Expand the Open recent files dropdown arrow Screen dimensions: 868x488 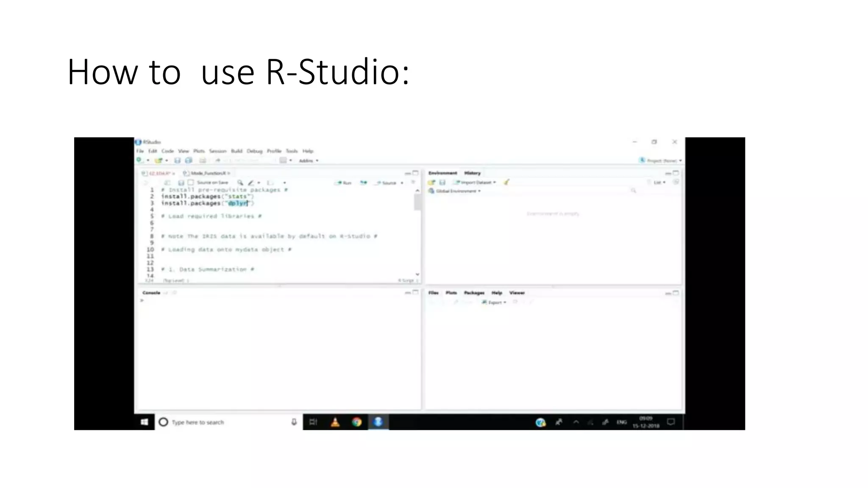click(167, 161)
